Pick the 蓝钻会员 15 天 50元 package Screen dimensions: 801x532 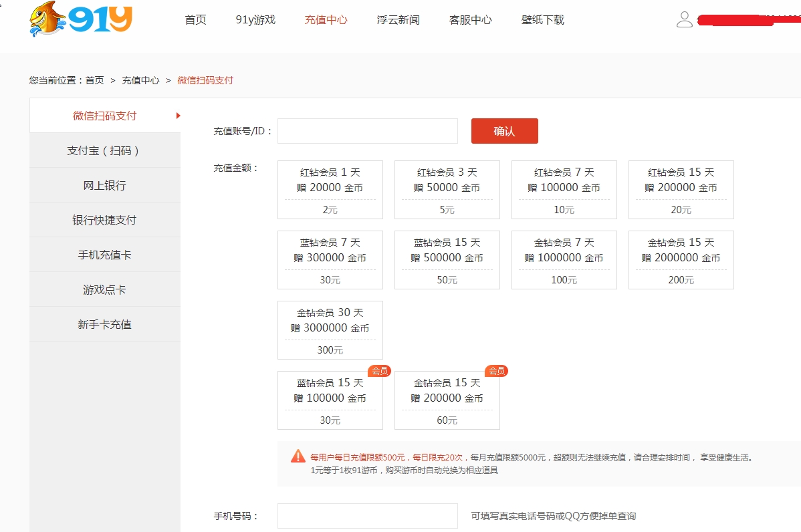click(x=447, y=260)
